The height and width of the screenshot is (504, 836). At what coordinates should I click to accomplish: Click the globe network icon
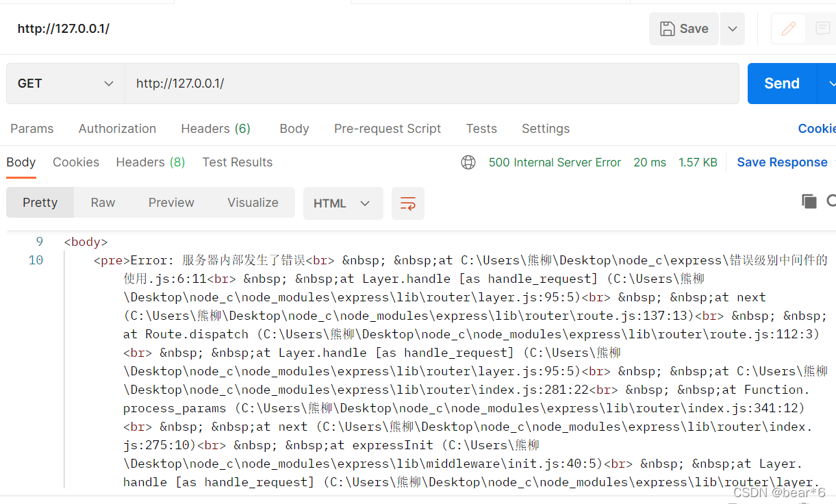468,162
